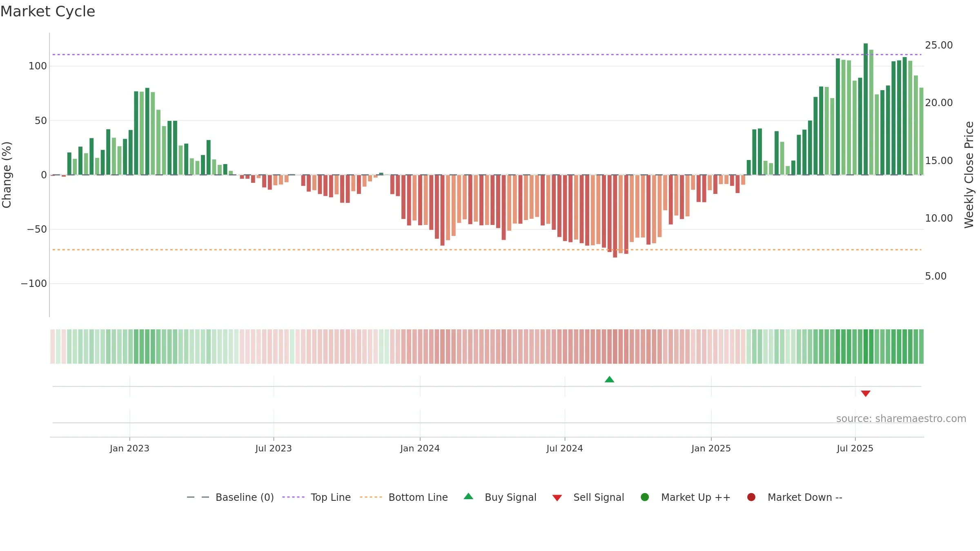Click the grey dashed Baseline legend sample
Screen dimensions: 980x551
tap(198, 497)
